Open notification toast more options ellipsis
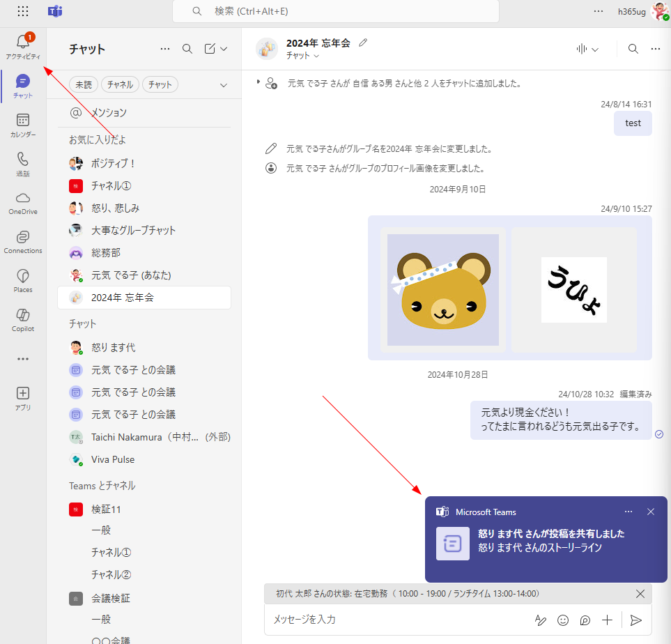This screenshot has width=671, height=644. click(x=628, y=512)
